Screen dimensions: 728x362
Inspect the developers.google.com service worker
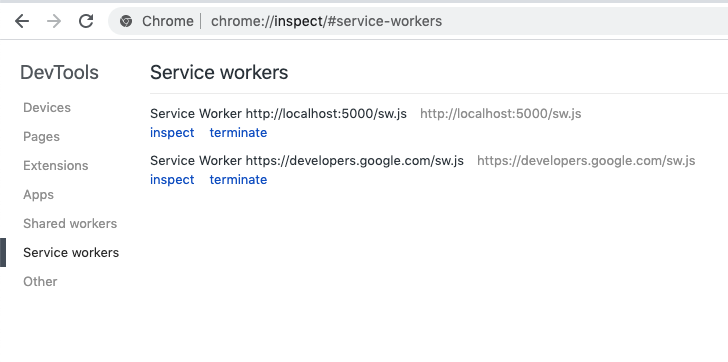tap(172, 180)
